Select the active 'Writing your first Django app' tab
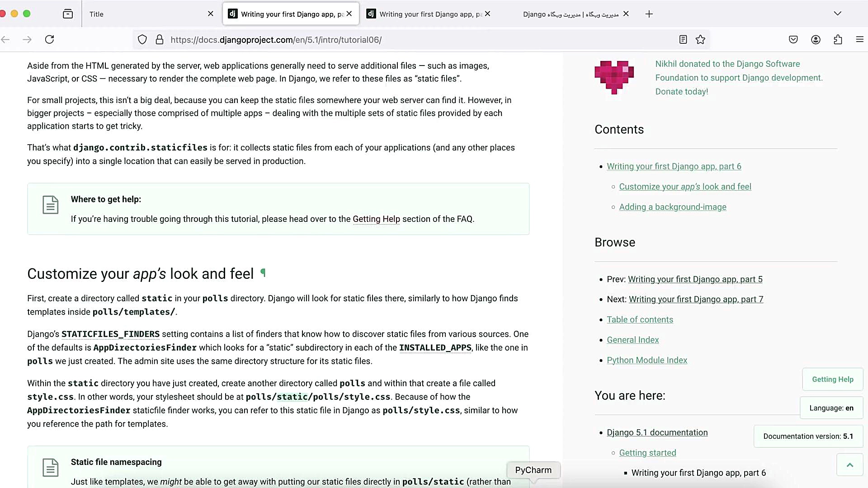Screen dimensions: 868x488 point(291,14)
